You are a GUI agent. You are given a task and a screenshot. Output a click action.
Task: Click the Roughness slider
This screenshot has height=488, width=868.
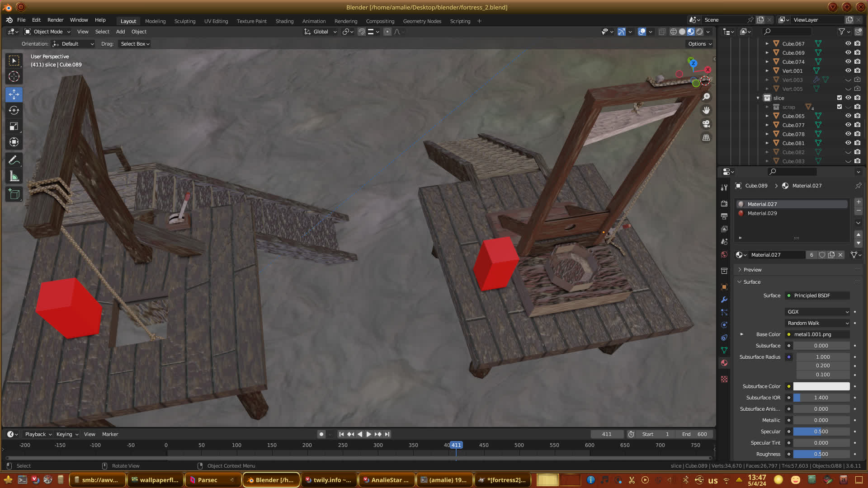coord(821,454)
